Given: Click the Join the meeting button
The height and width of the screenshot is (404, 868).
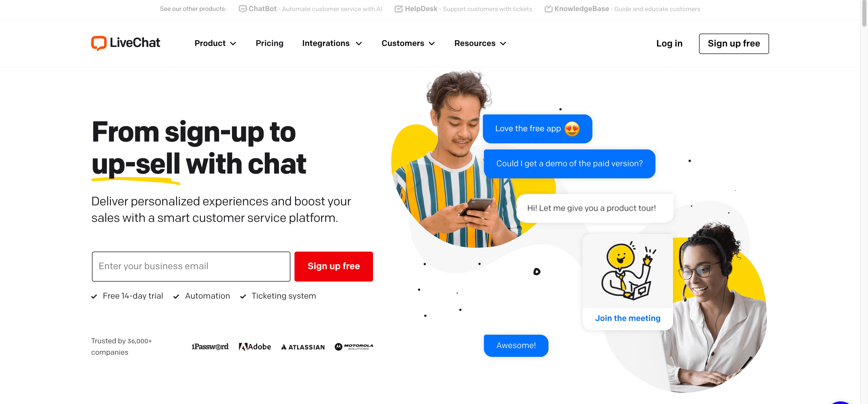Looking at the screenshot, I should tap(627, 318).
